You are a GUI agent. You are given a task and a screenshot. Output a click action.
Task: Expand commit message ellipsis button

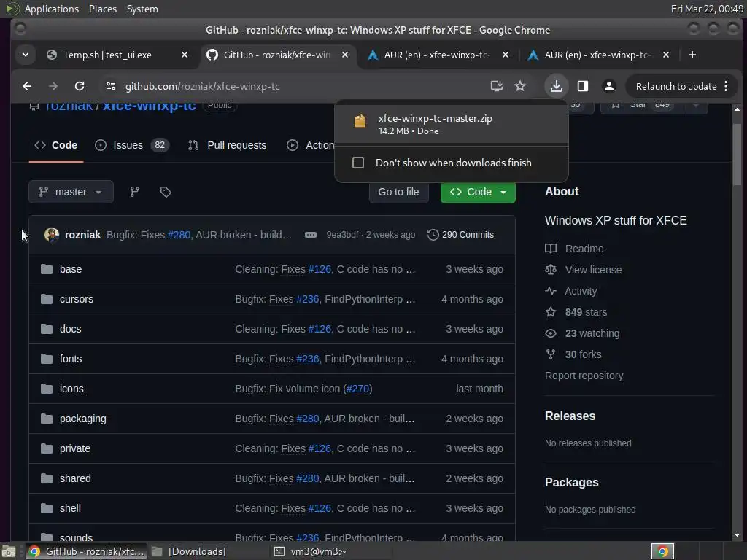coord(311,235)
